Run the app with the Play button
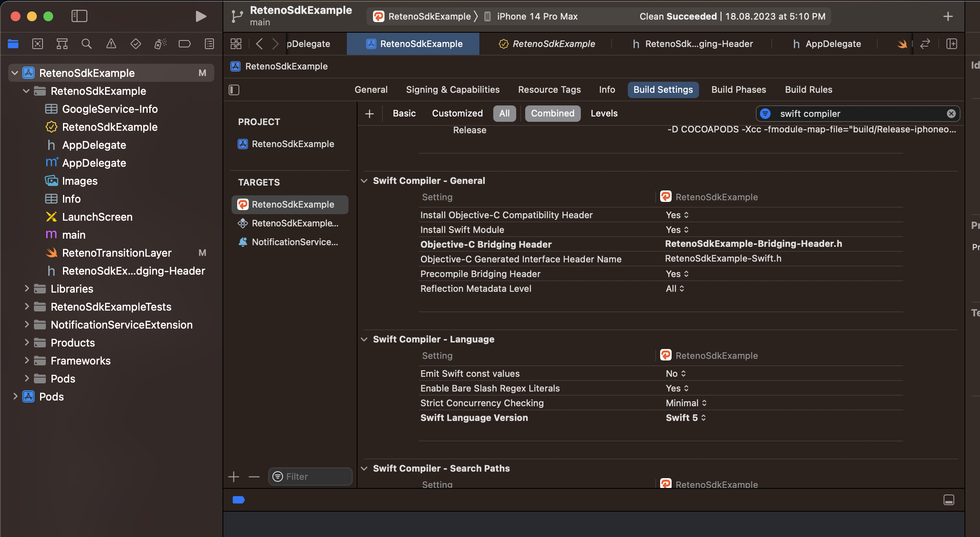 [200, 16]
